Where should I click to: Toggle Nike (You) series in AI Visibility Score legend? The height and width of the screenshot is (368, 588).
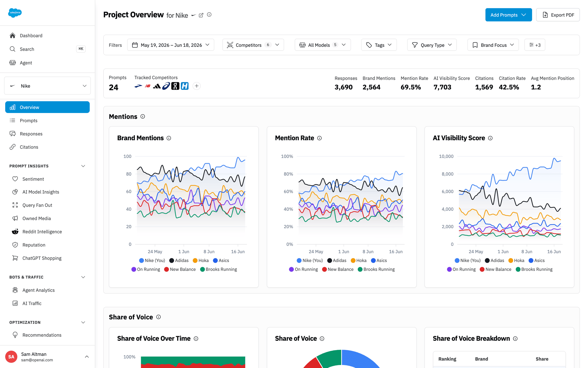point(467,261)
